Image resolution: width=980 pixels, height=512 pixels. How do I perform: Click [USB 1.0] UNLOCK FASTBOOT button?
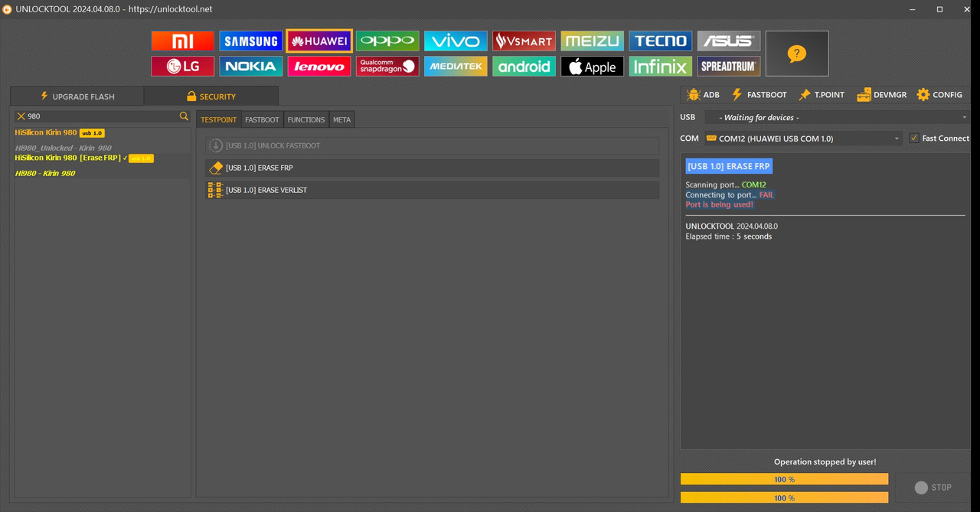click(x=433, y=145)
